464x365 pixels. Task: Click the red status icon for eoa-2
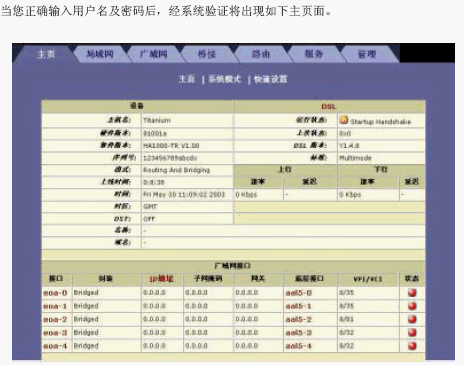pyautogui.click(x=412, y=319)
